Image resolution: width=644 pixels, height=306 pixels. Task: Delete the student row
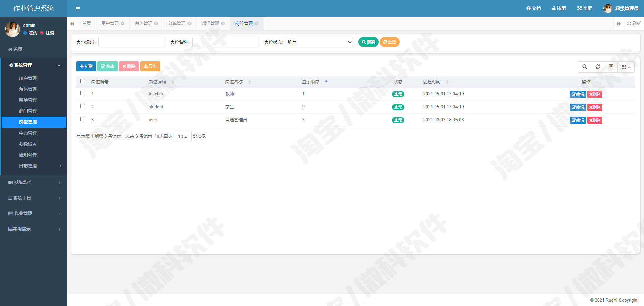(x=595, y=107)
